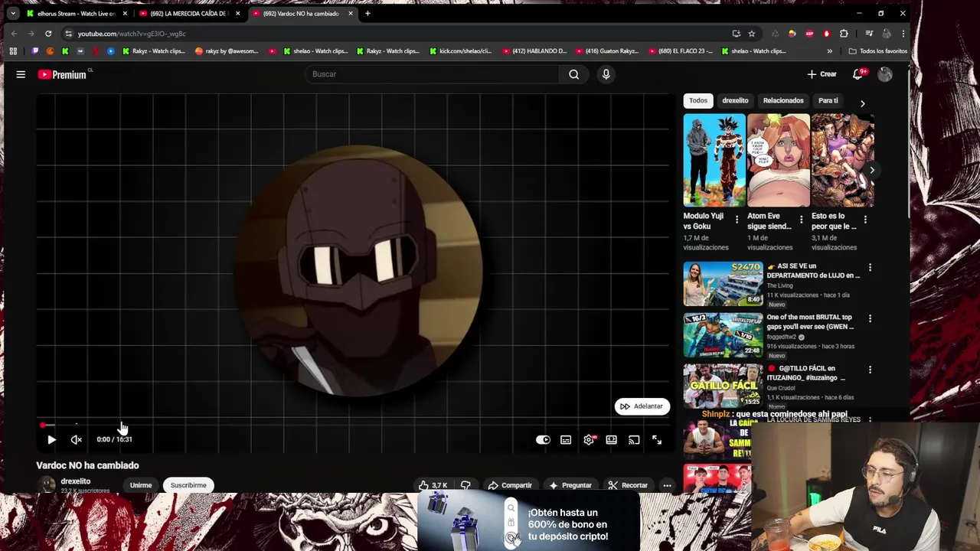Start voice search with the microphone

(606, 74)
